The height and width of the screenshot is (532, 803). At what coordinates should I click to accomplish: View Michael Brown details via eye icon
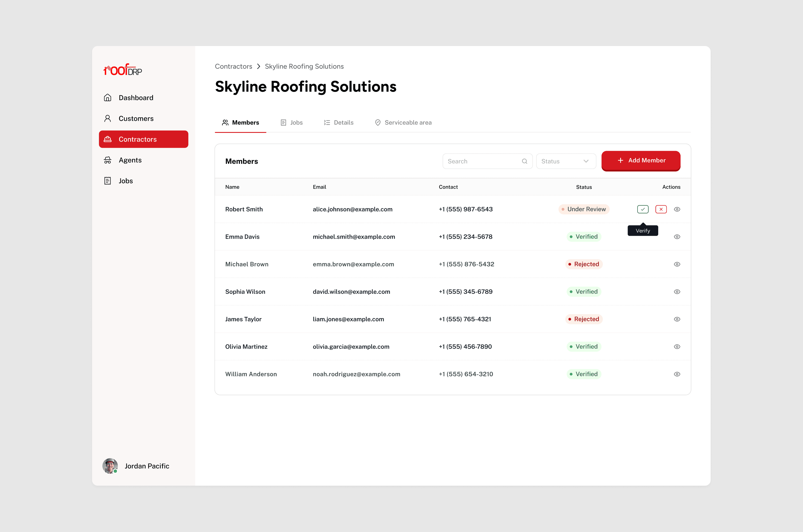point(677,264)
